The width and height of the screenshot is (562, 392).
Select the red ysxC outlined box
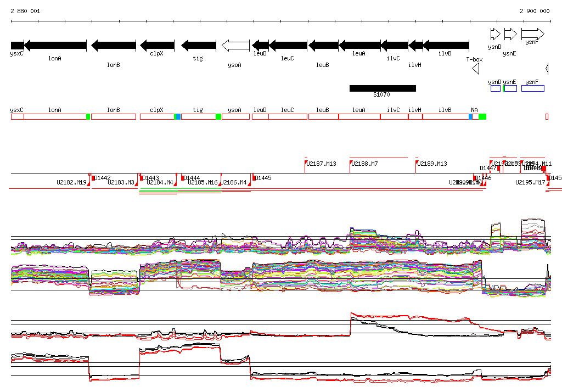(x=18, y=116)
